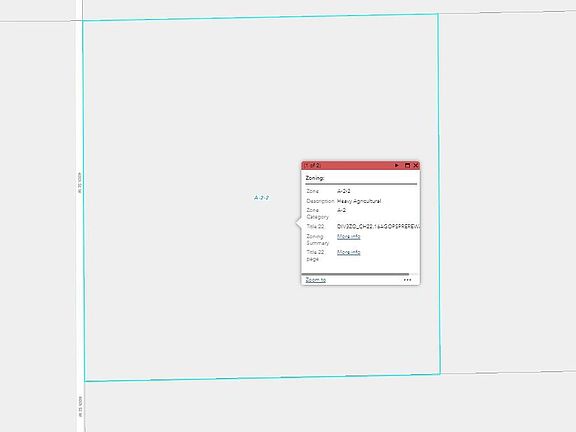Maximize the Zoning popup window

pos(407,166)
